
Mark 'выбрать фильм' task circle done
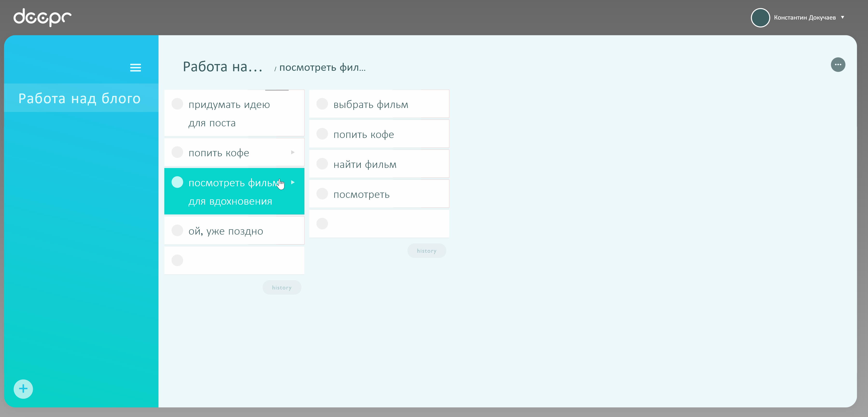pyautogui.click(x=322, y=104)
